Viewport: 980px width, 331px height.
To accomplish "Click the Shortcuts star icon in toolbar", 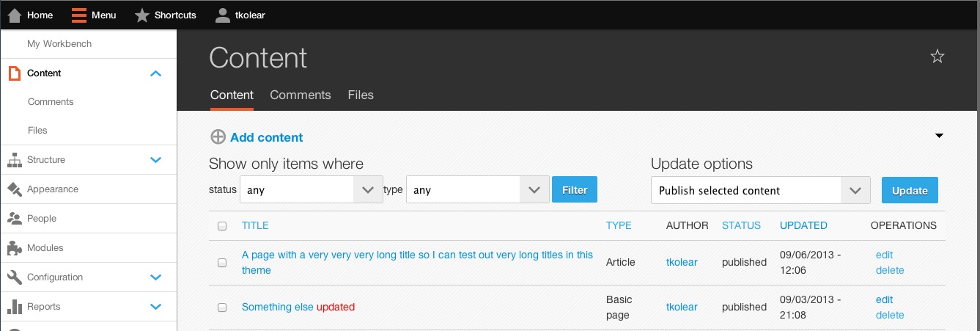I will 142,15.
